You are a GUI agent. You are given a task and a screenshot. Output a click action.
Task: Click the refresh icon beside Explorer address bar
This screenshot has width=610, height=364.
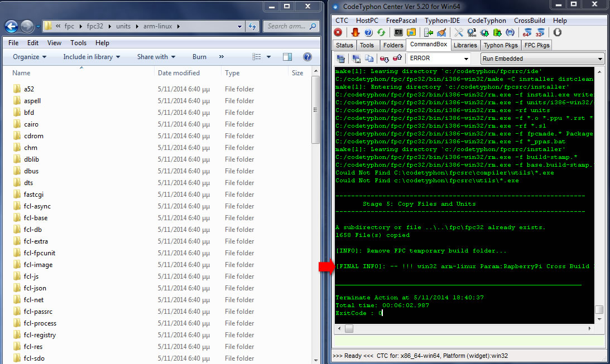(x=252, y=26)
